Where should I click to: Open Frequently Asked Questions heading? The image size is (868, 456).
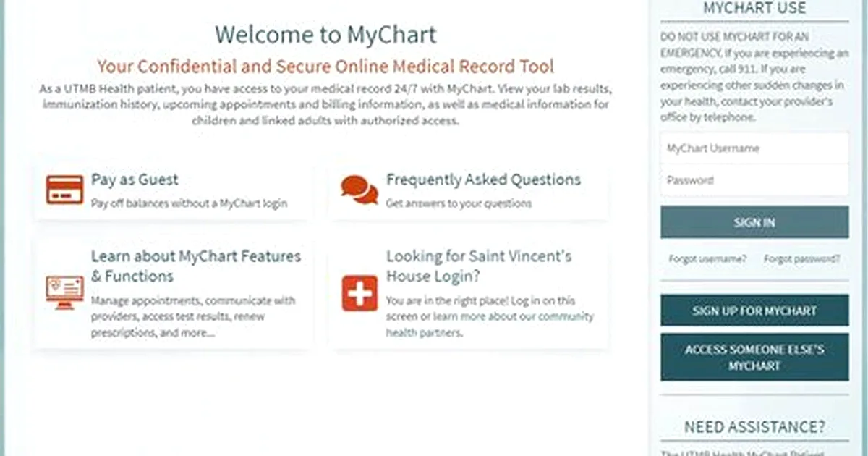483,180
